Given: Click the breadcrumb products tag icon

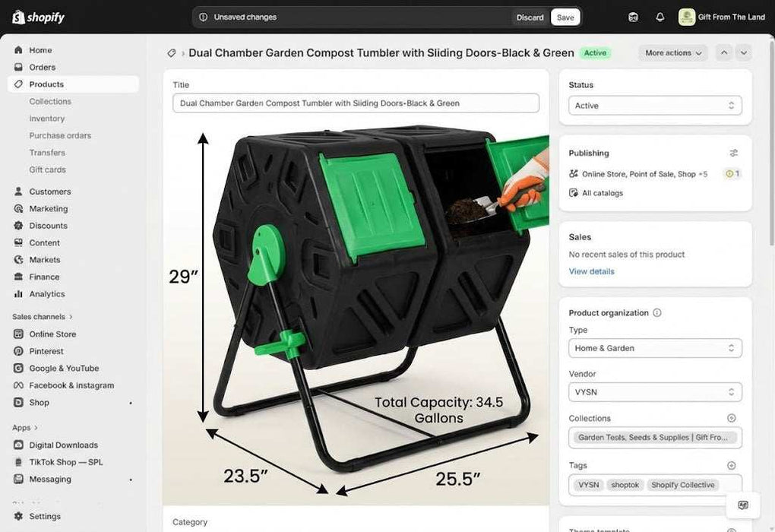Looking at the screenshot, I should click(x=172, y=53).
